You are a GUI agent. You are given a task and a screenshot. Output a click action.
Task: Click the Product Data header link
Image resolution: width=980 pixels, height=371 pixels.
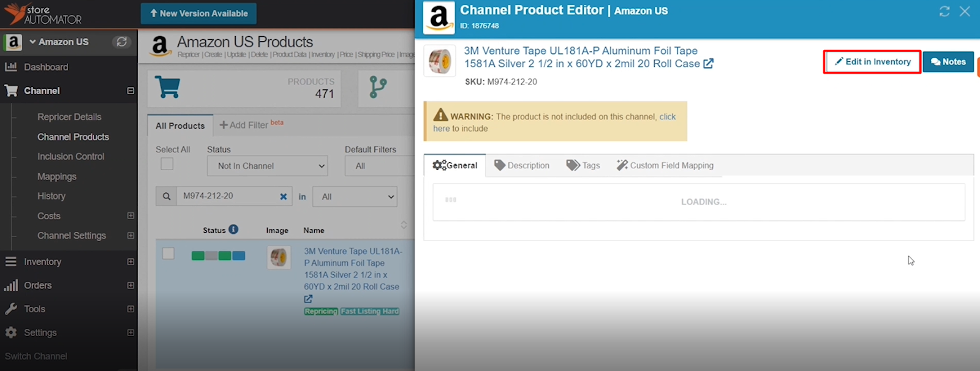(289, 54)
